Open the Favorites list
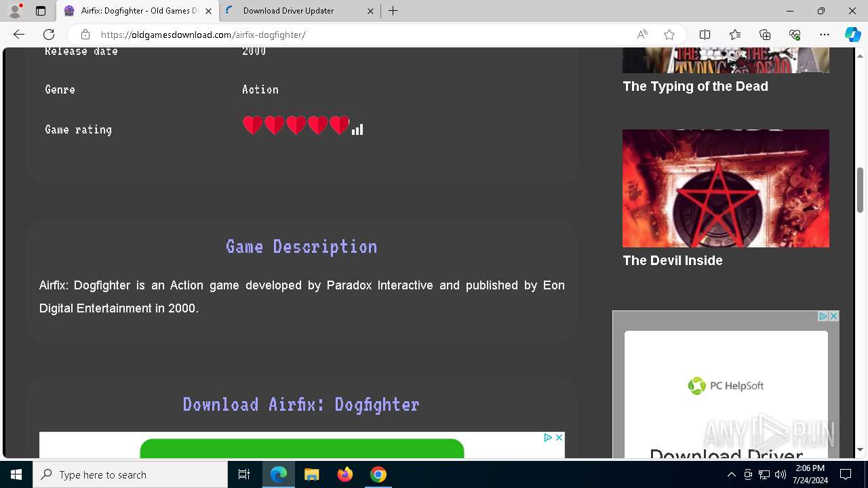Image resolution: width=868 pixels, height=488 pixels. [735, 35]
